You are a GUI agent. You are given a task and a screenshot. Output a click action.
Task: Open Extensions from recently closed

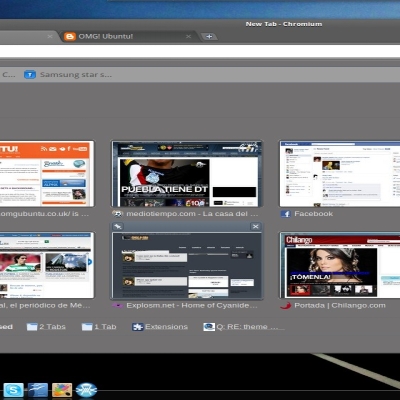coord(160,327)
